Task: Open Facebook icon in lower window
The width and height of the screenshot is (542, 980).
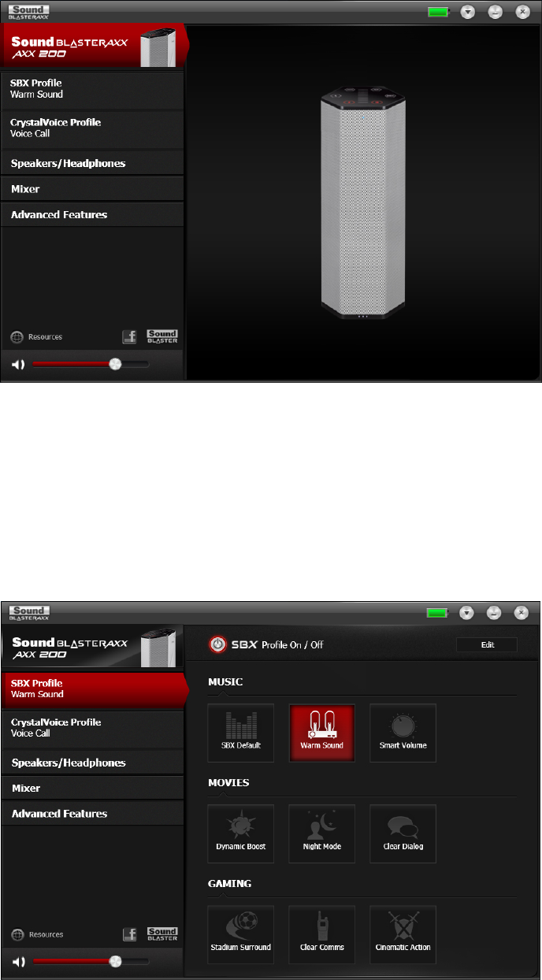Action: (x=129, y=935)
